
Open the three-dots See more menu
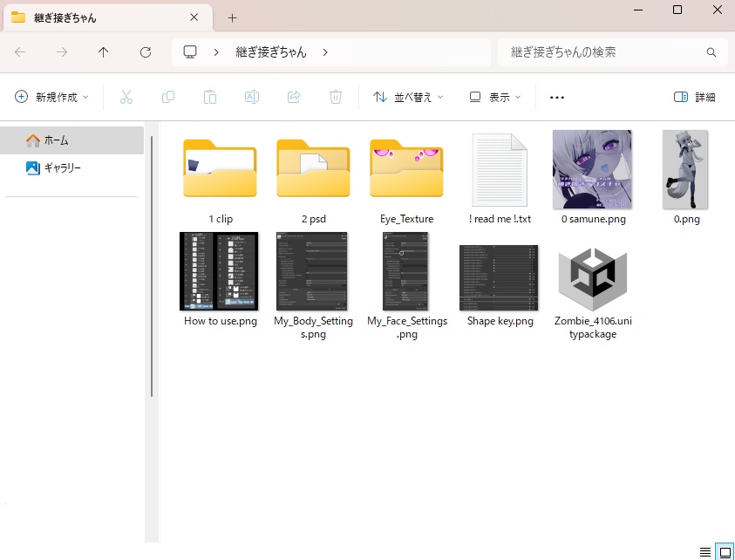pos(557,98)
